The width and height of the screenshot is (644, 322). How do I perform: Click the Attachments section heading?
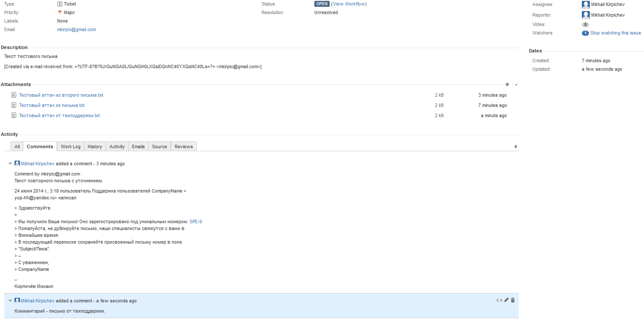pos(16,84)
